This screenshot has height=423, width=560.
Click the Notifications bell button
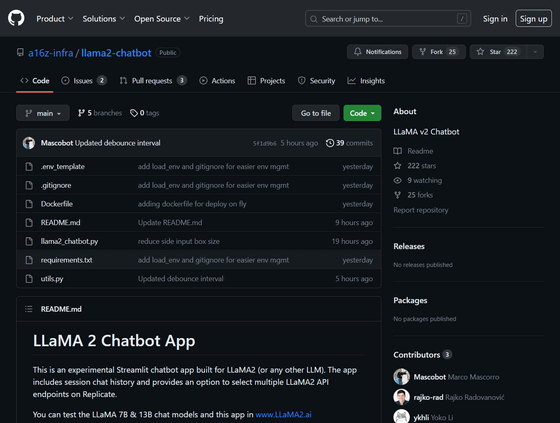tap(378, 52)
